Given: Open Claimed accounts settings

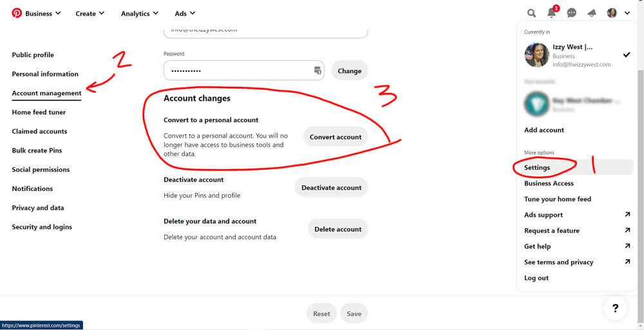Looking at the screenshot, I should pos(39,131).
